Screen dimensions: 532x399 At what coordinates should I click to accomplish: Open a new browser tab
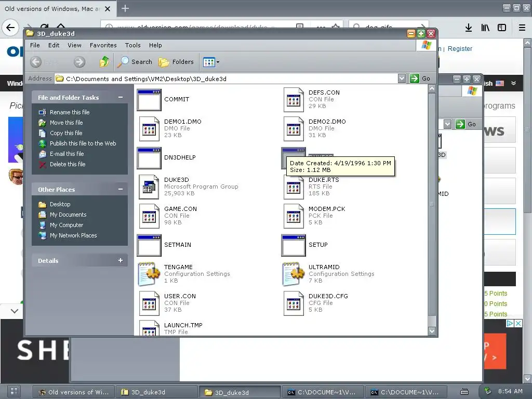point(125,8)
